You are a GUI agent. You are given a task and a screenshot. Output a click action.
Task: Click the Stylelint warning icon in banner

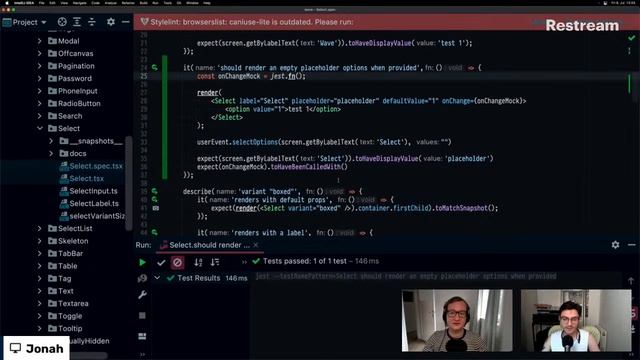click(x=144, y=22)
